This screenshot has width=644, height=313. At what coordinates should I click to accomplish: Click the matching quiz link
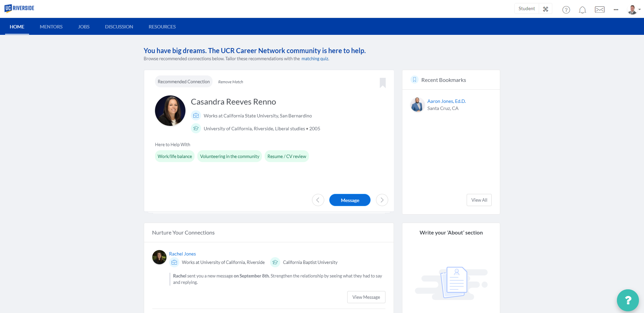[x=315, y=59]
